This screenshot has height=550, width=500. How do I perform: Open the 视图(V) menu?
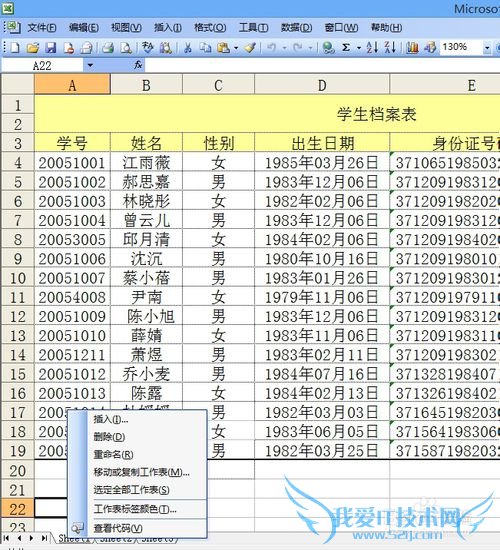pyautogui.click(x=126, y=28)
